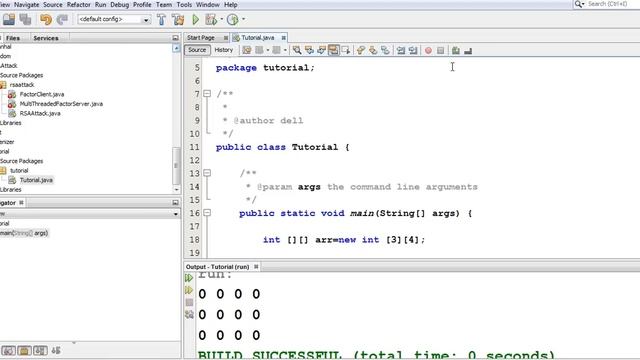Screen dimensions: 640x360
Task: Open the Debug menu
Action: tap(120, 4)
